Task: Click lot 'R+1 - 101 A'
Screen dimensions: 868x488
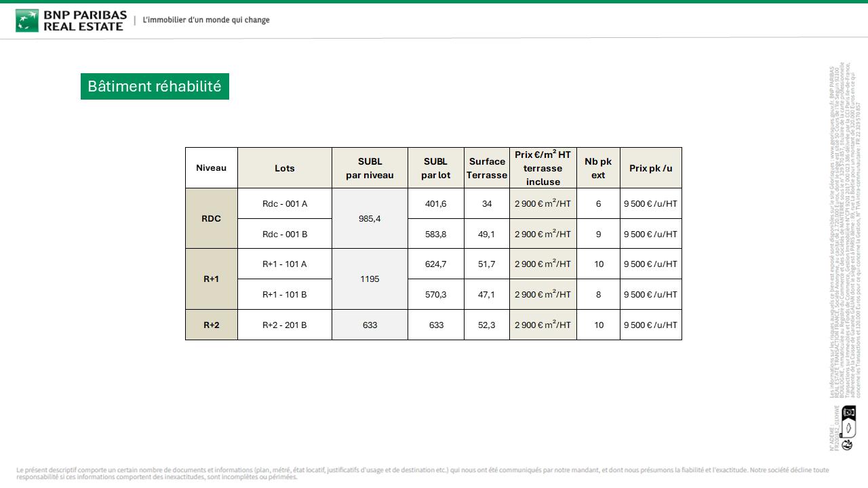Action: pyautogui.click(x=285, y=264)
